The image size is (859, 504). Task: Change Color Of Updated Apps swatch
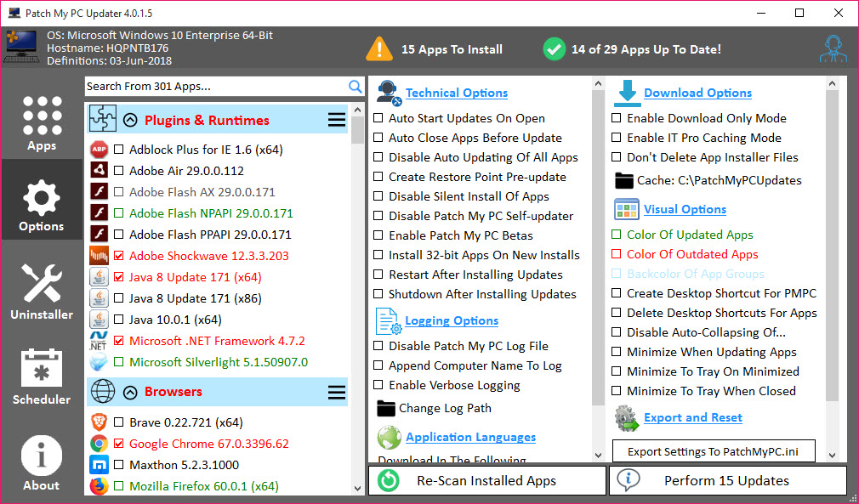pos(617,235)
